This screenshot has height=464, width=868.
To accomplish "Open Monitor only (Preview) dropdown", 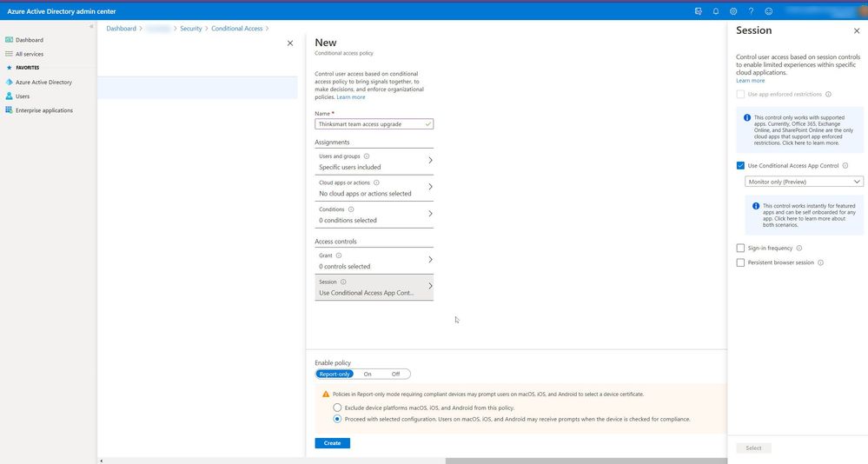I will [x=804, y=182].
